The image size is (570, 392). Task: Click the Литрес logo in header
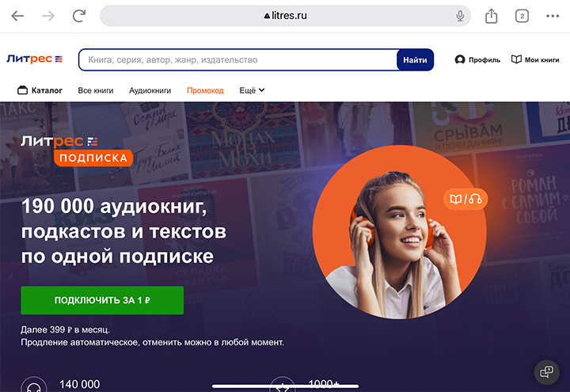click(35, 59)
